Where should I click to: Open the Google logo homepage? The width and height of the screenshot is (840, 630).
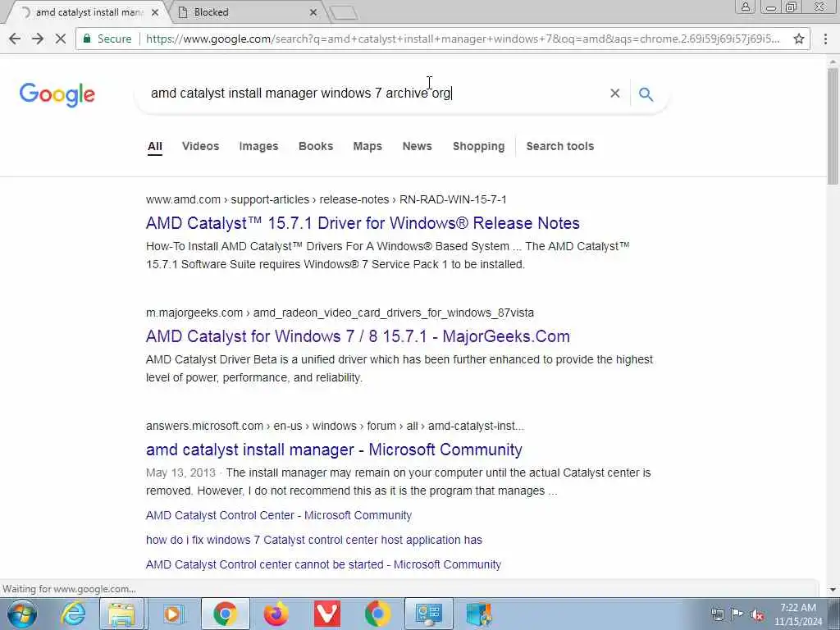[x=57, y=94]
